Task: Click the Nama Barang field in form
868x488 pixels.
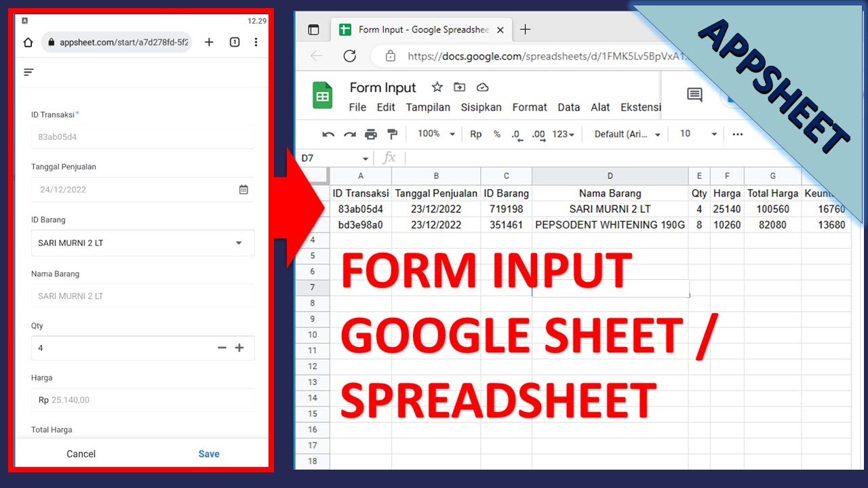Action: 143,296
